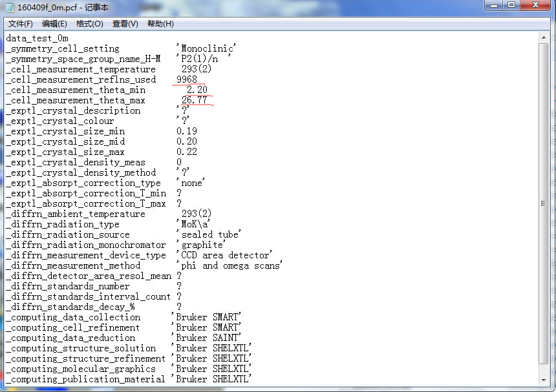Click the _diffrn_standards_decay_% label
Viewport: 556px width, 392px height.
tap(70, 307)
